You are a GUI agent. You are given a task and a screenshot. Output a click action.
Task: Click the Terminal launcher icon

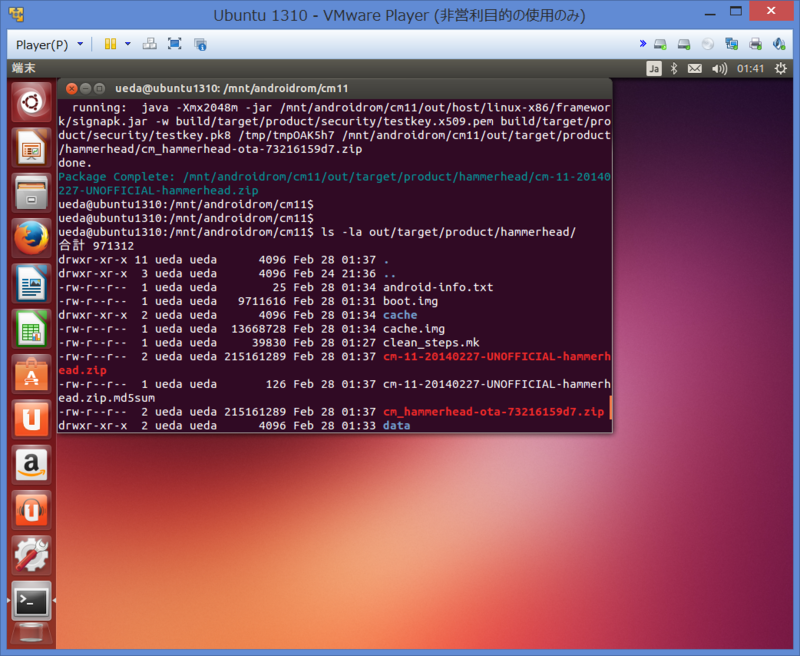click(x=31, y=601)
